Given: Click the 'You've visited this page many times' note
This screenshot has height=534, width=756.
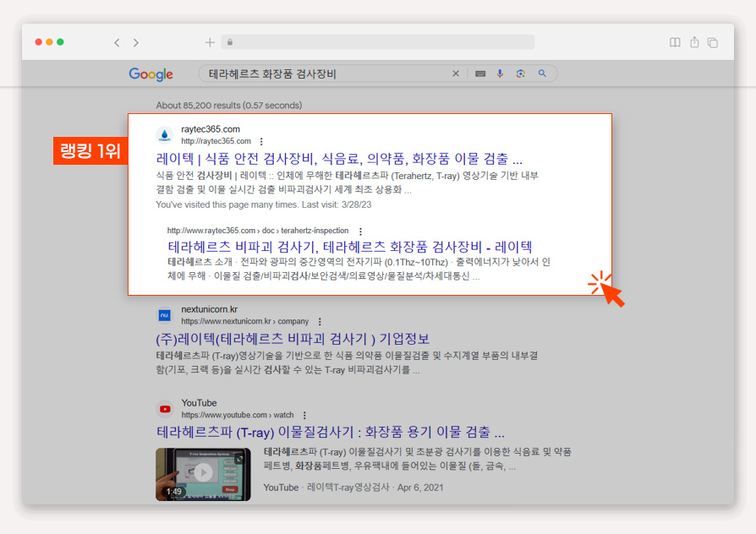Looking at the screenshot, I should click(x=263, y=204).
